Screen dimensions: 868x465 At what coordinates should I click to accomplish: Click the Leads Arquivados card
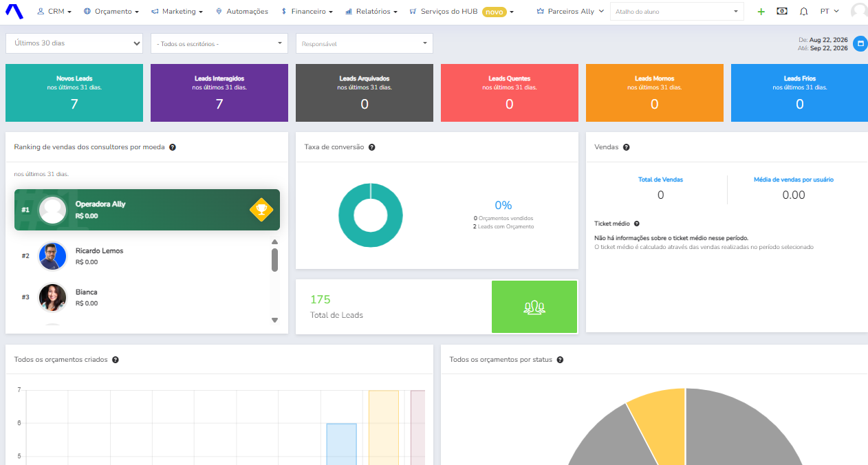(x=365, y=93)
